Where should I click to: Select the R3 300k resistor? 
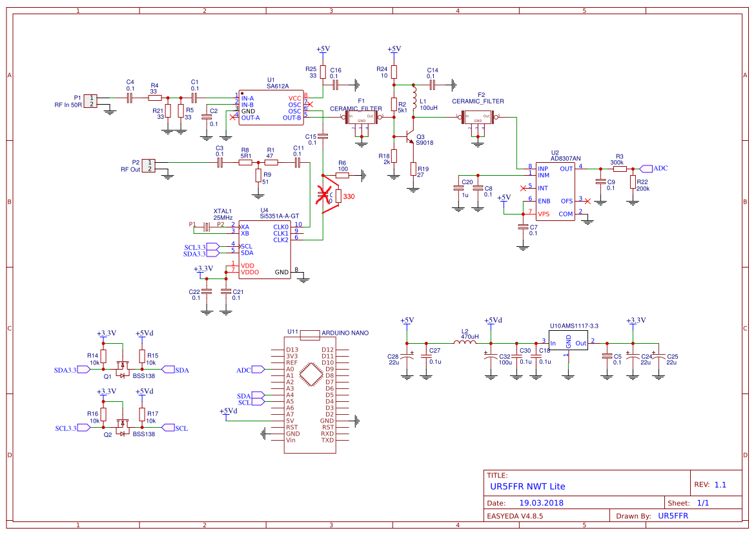point(619,168)
